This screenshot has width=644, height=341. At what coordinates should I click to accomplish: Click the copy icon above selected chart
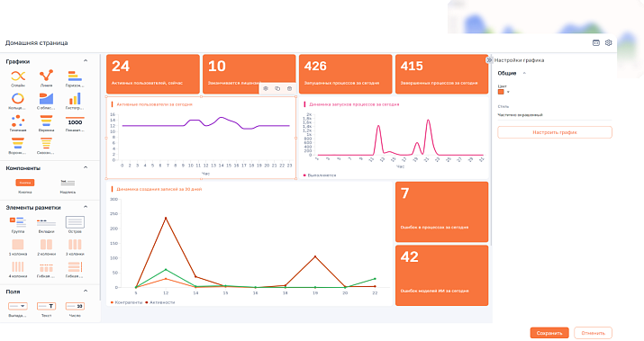pyautogui.click(x=277, y=89)
